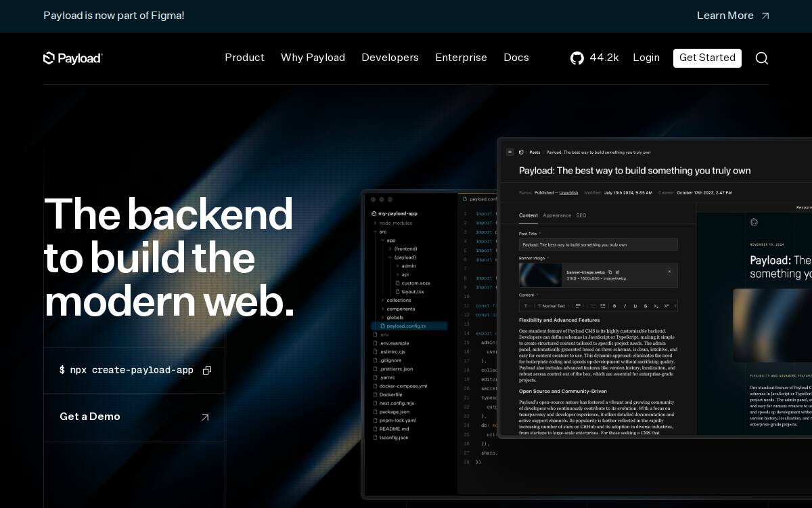The image size is (812, 508).
Task: Click 'Payload is now part of Figma!' text
Action: [x=114, y=16]
